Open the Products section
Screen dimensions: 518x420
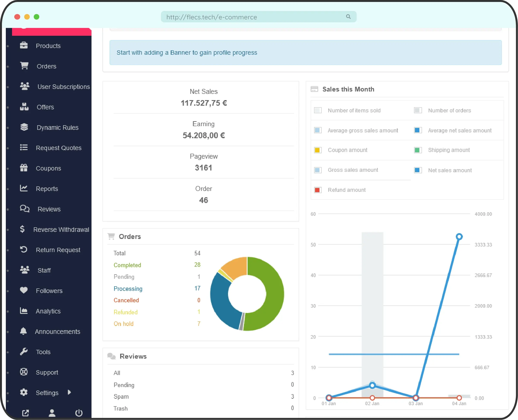48,45
